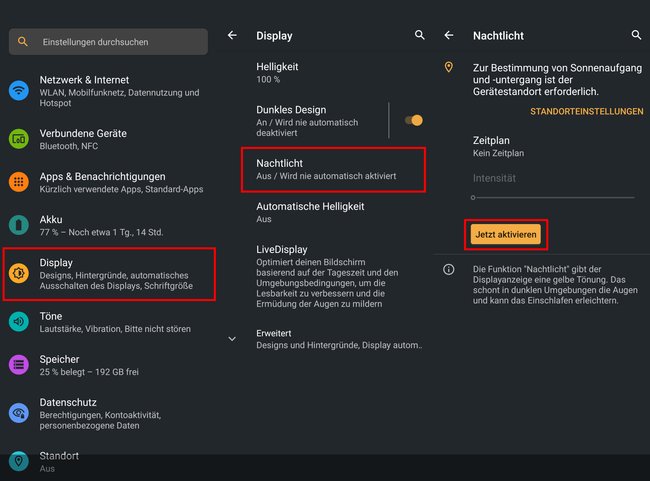Click the 'Erweitert' label text
This screenshot has height=481, width=650.
click(x=274, y=333)
